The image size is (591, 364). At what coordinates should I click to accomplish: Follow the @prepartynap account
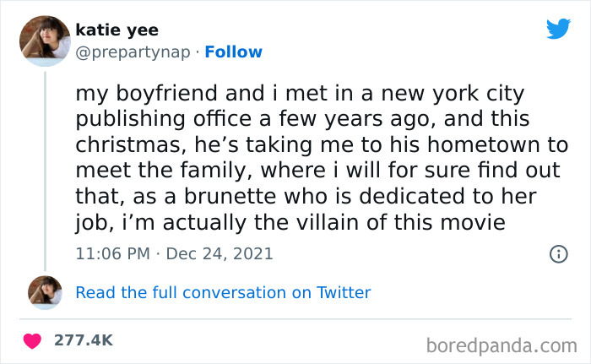click(x=234, y=52)
